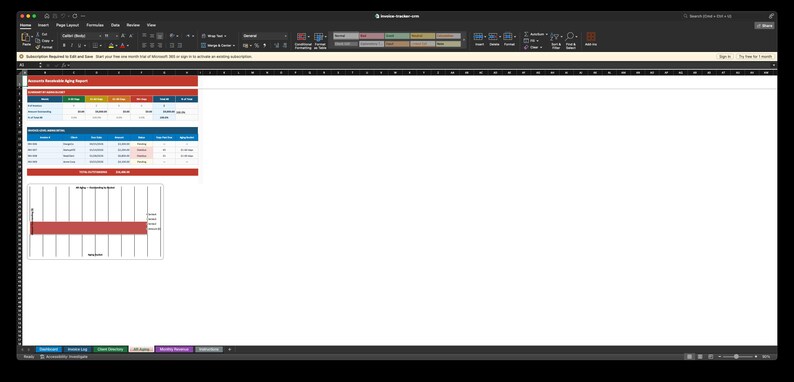Increase font size with large A icon
Image resolution: width=794 pixels, height=382 pixels.
click(x=123, y=36)
